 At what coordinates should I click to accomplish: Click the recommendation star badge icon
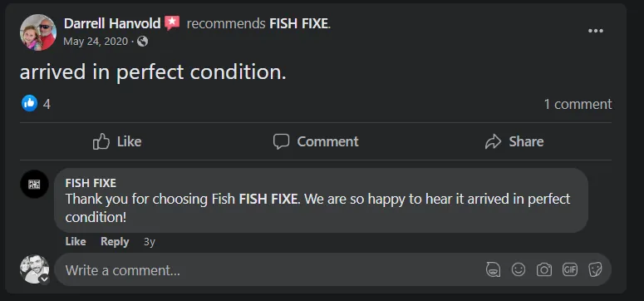(x=172, y=23)
